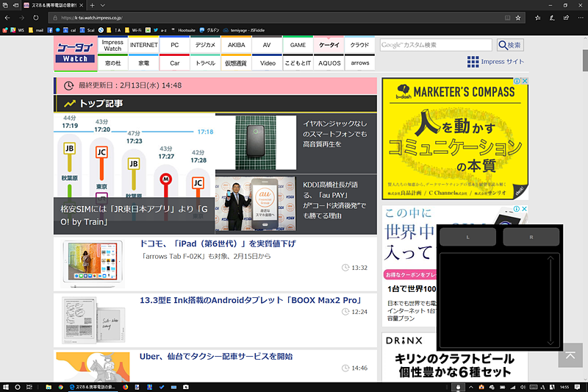The width and height of the screenshot is (588, 392).
Task: Open the Car nav tab
Action: 175,63
